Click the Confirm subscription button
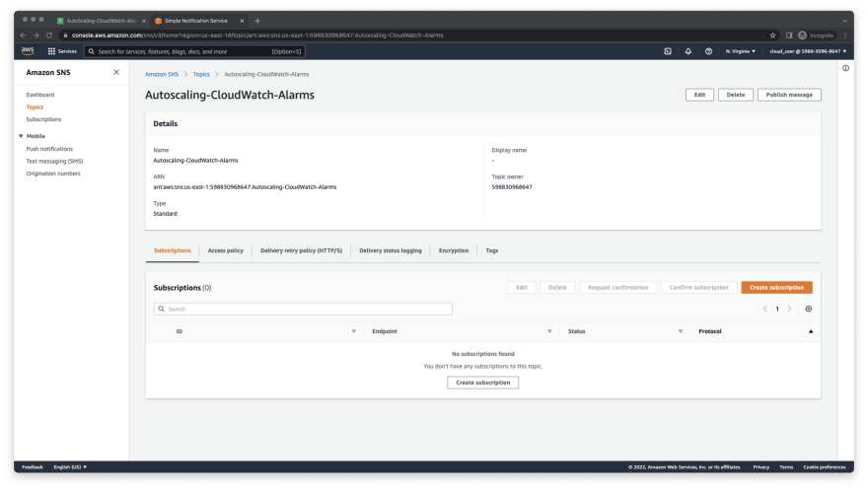The image size is (868, 490). click(698, 288)
